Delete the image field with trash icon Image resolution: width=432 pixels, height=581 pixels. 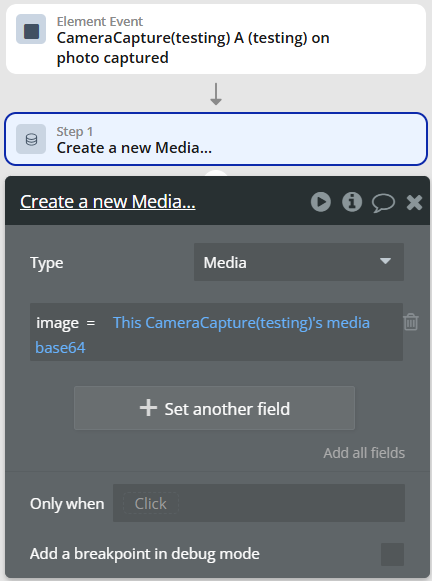(411, 322)
